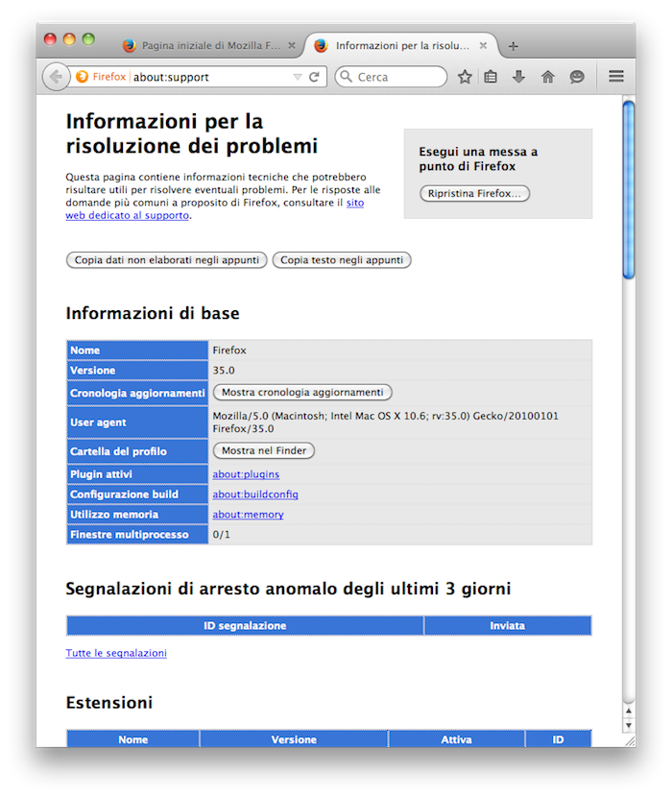Open the hamburger menu
Viewport: 672px width, 797px height.
[x=616, y=76]
